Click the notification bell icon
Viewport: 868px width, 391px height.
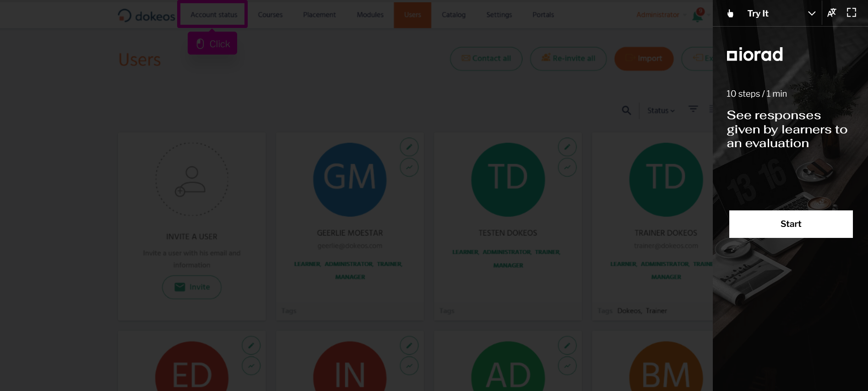pos(697,16)
